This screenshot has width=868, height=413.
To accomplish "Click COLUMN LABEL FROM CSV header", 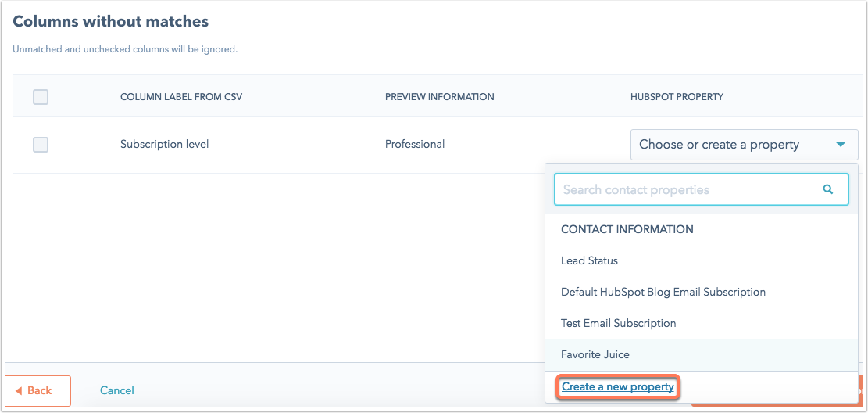I will click(181, 97).
